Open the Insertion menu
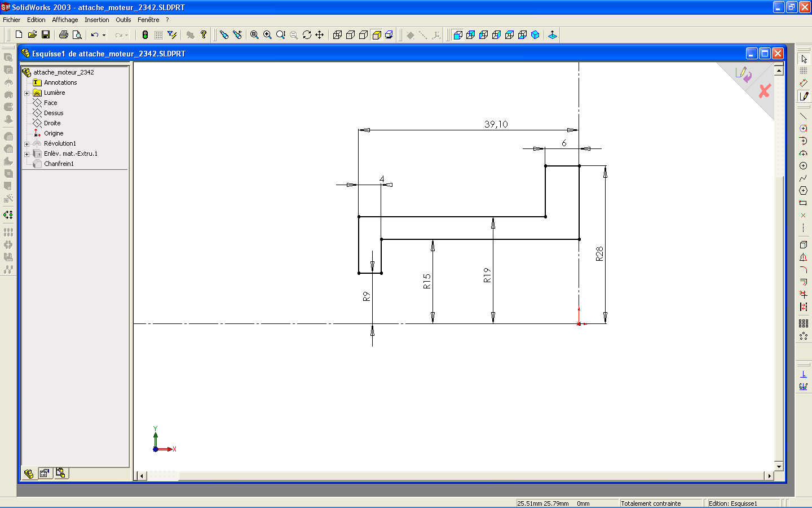This screenshot has height=508, width=812. pyautogui.click(x=97, y=20)
